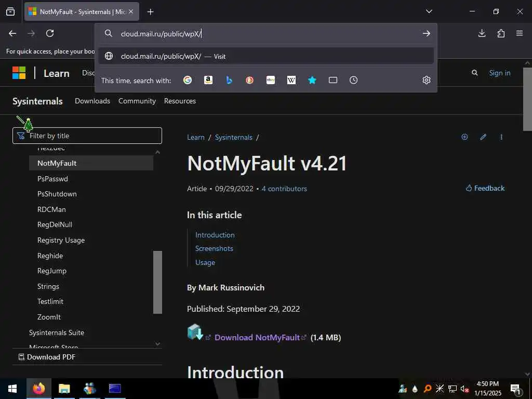
Task: Search this time with Bing
Action: pyautogui.click(x=229, y=80)
